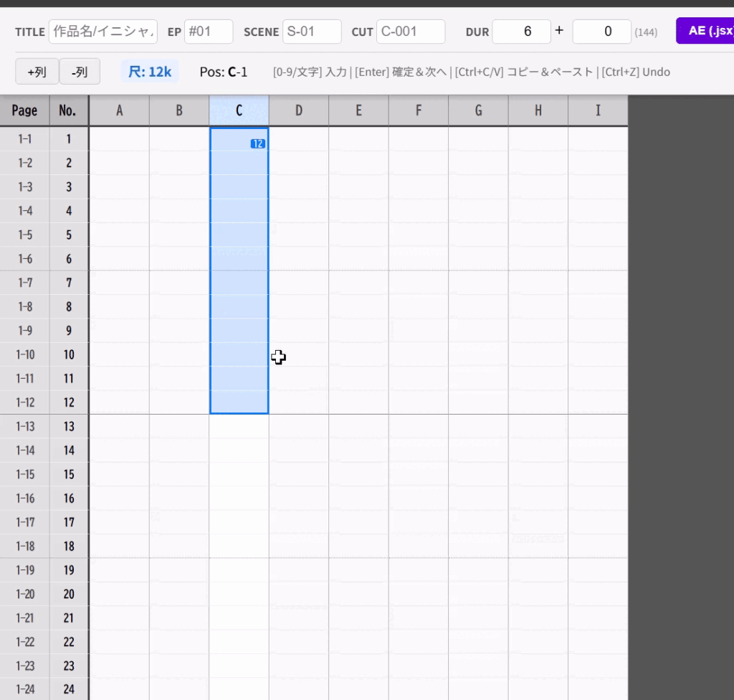Click the Page 1-24 row label
The image size is (734, 700).
pyautogui.click(x=25, y=690)
